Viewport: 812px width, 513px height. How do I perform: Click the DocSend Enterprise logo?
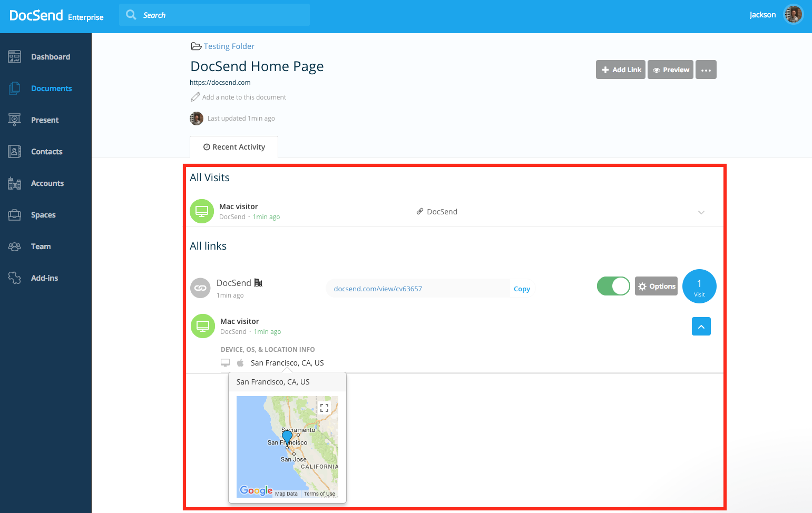(x=56, y=16)
